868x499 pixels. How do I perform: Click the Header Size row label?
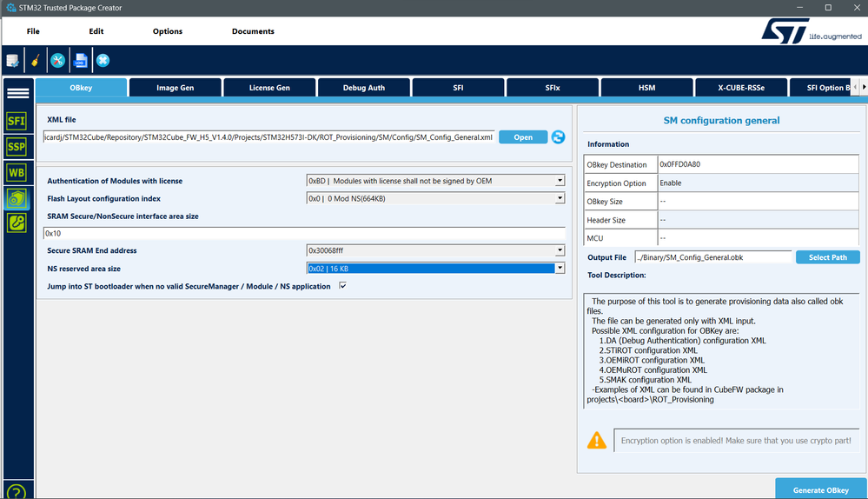pos(621,220)
